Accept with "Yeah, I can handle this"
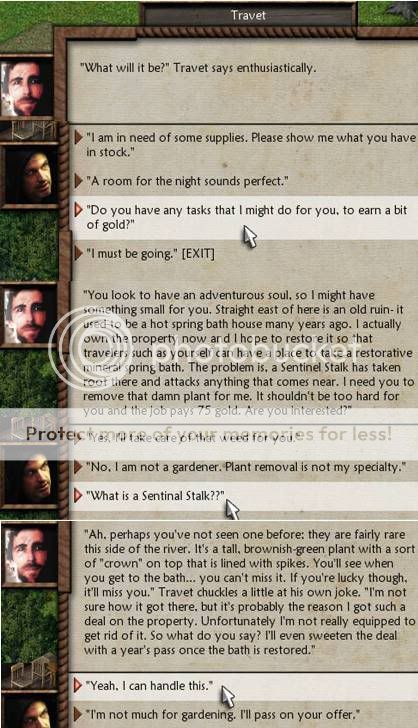The image size is (418, 728). [150, 685]
